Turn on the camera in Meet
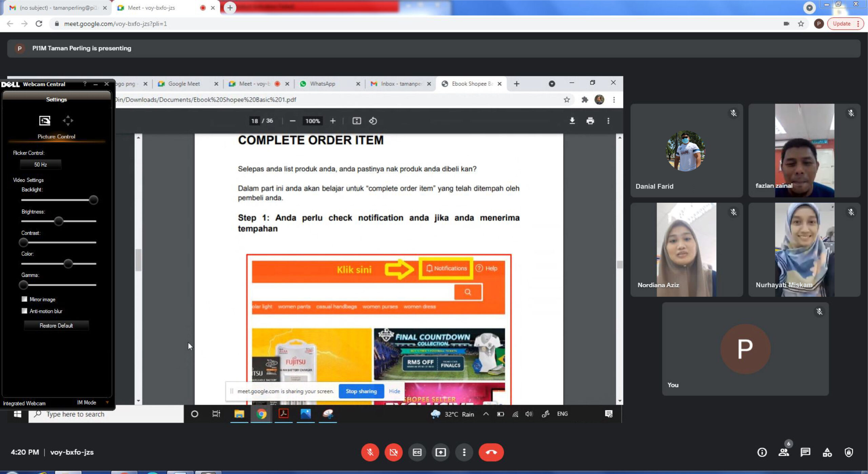Viewport: 868px width, 474px height. click(393, 452)
